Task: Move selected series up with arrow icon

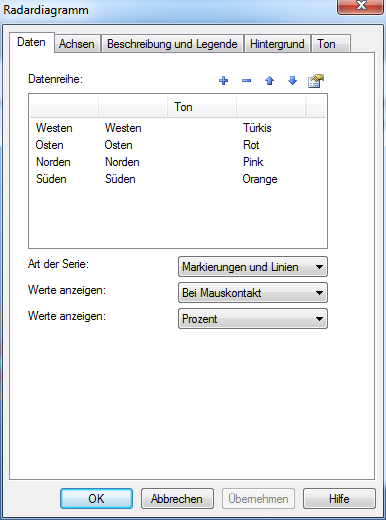Action: coord(269,80)
